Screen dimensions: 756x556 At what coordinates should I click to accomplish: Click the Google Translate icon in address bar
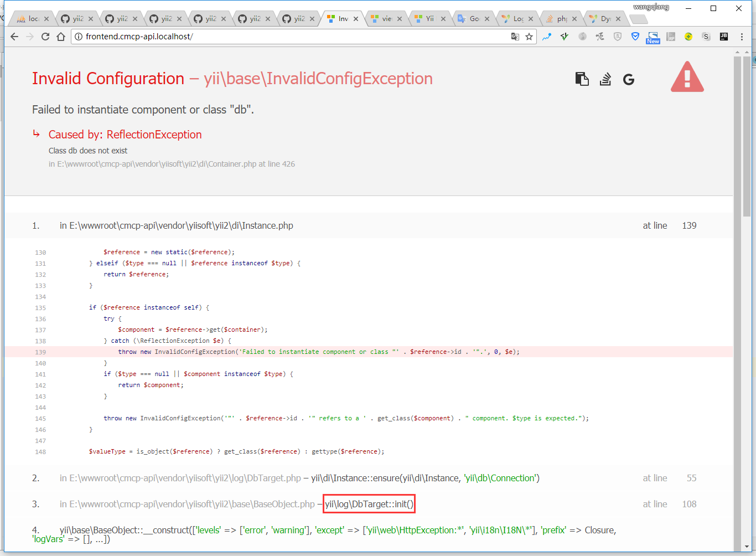pyautogui.click(x=515, y=37)
